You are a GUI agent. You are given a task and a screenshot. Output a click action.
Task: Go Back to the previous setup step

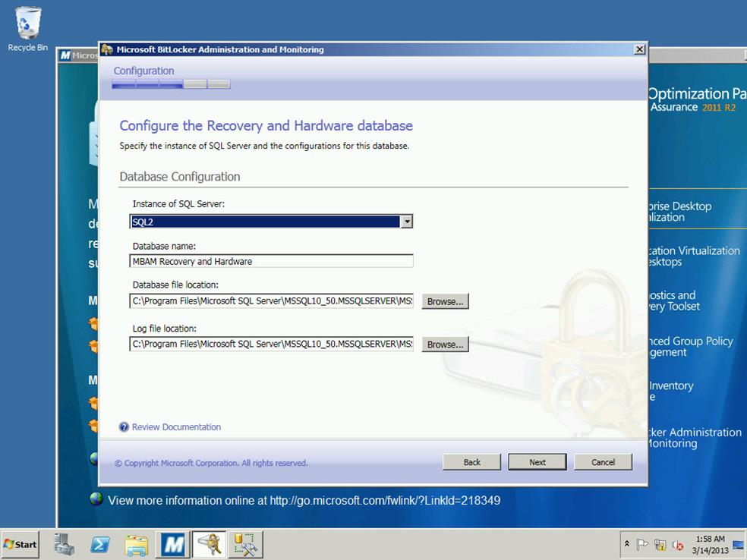[x=471, y=462]
